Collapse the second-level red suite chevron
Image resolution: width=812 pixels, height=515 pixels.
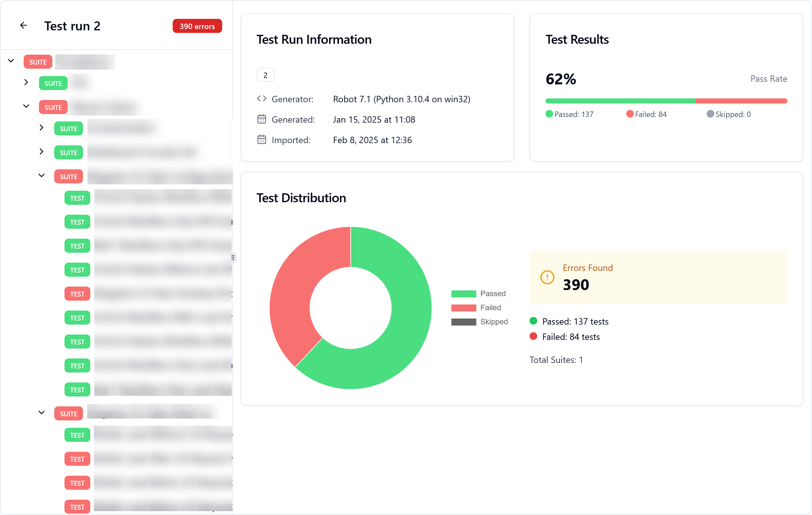pos(26,106)
